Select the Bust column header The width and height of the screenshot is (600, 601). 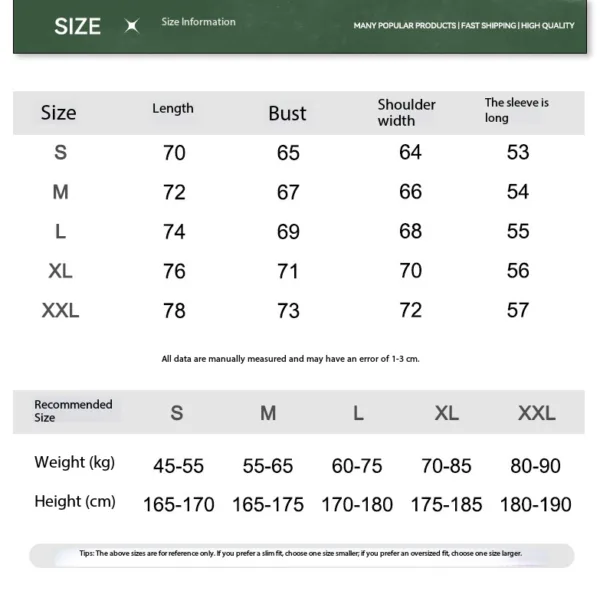[287, 113]
